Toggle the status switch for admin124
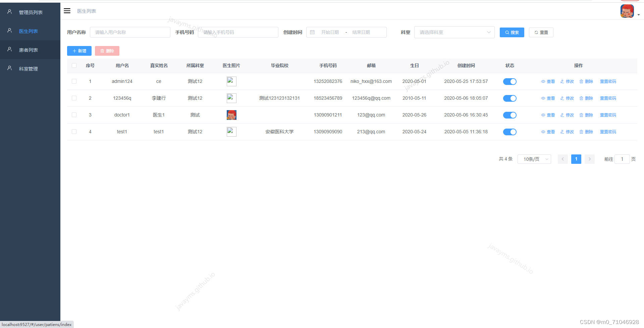 point(509,82)
